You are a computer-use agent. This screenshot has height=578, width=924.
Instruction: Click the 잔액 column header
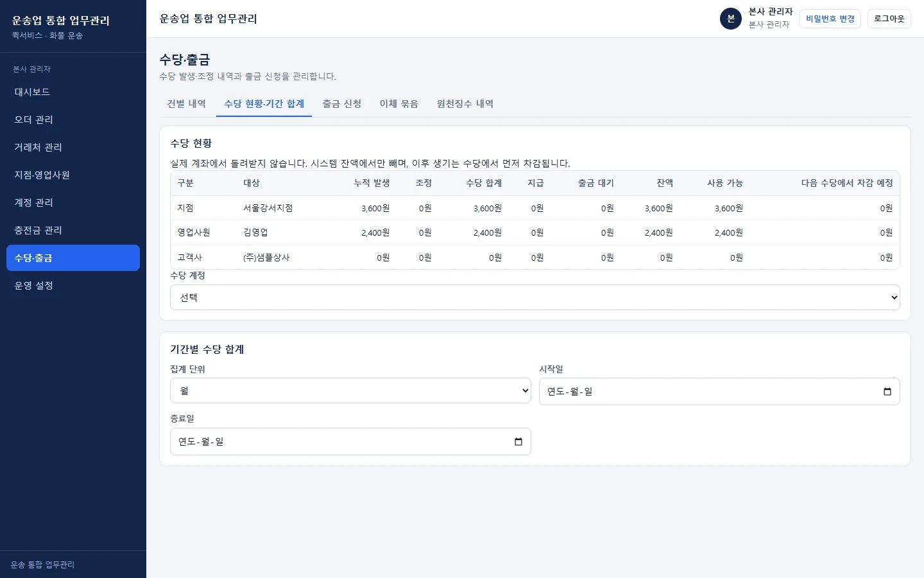pos(665,183)
